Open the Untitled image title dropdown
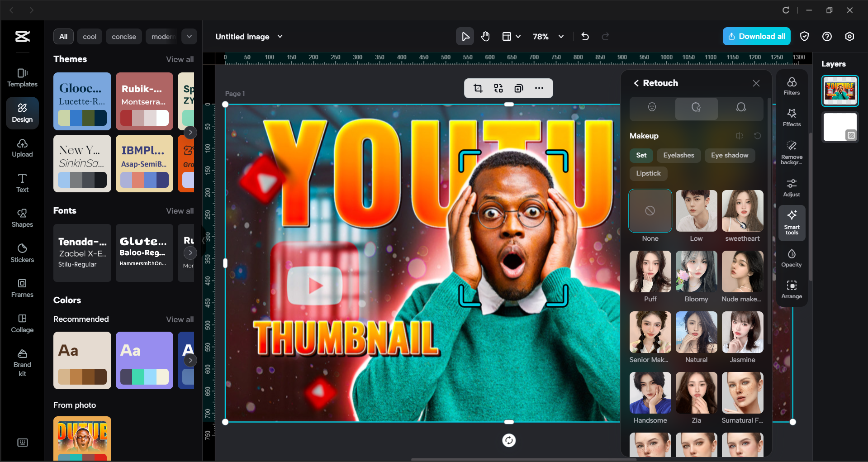 point(280,36)
